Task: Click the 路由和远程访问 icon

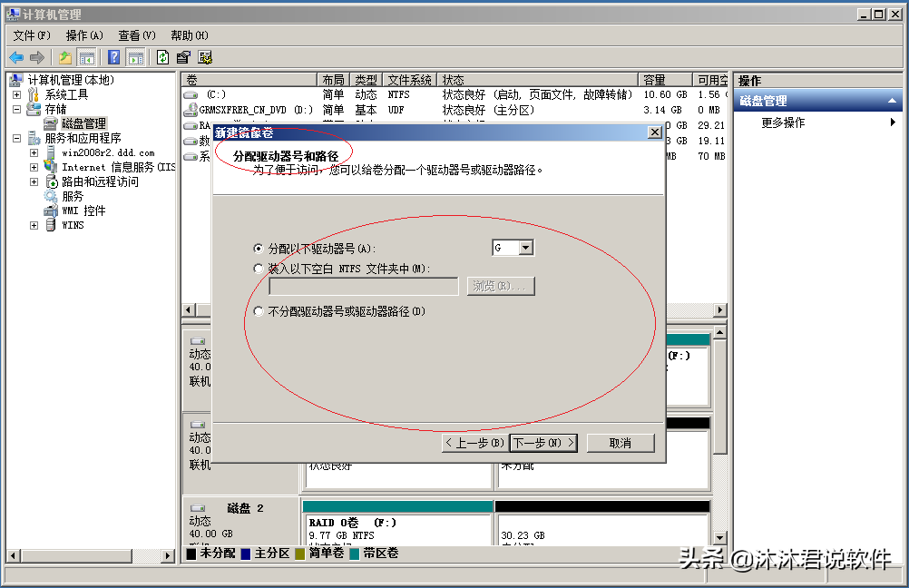Action: point(51,181)
